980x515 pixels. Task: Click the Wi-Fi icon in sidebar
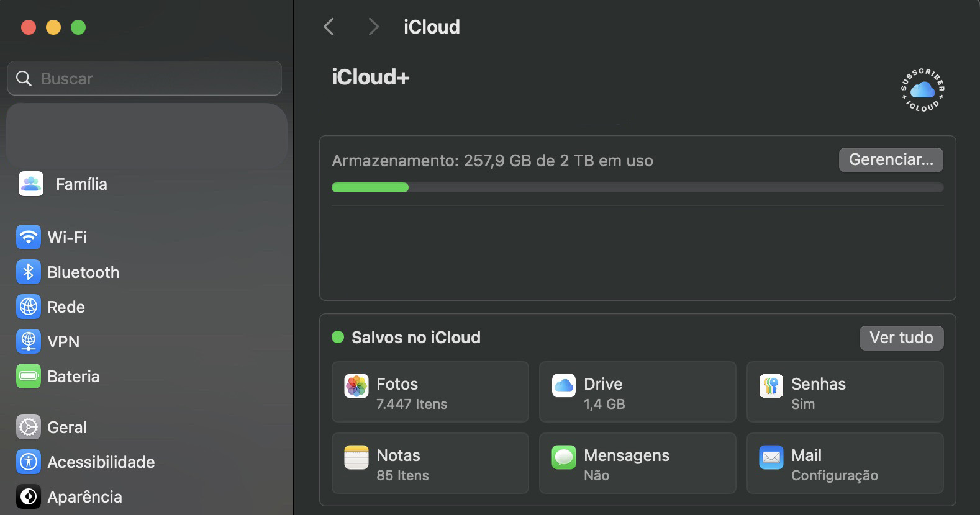(28, 237)
